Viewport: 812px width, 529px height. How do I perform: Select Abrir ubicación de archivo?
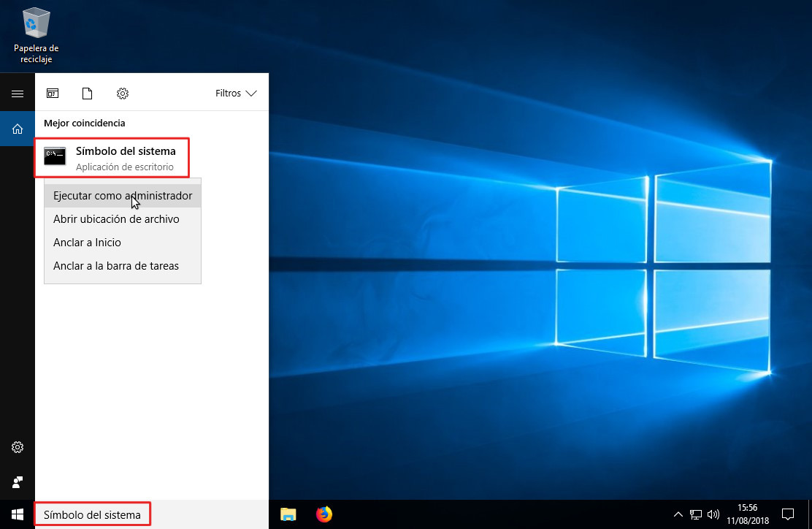point(116,219)
